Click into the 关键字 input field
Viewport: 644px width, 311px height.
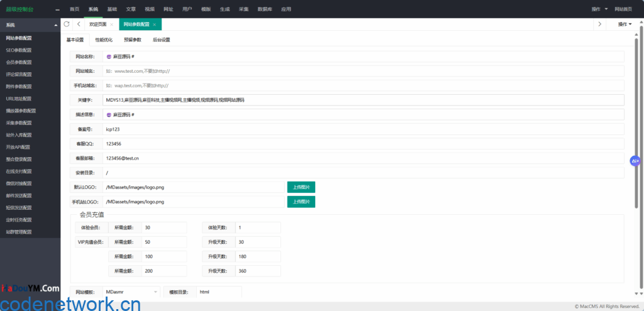(x=363, y=100)
